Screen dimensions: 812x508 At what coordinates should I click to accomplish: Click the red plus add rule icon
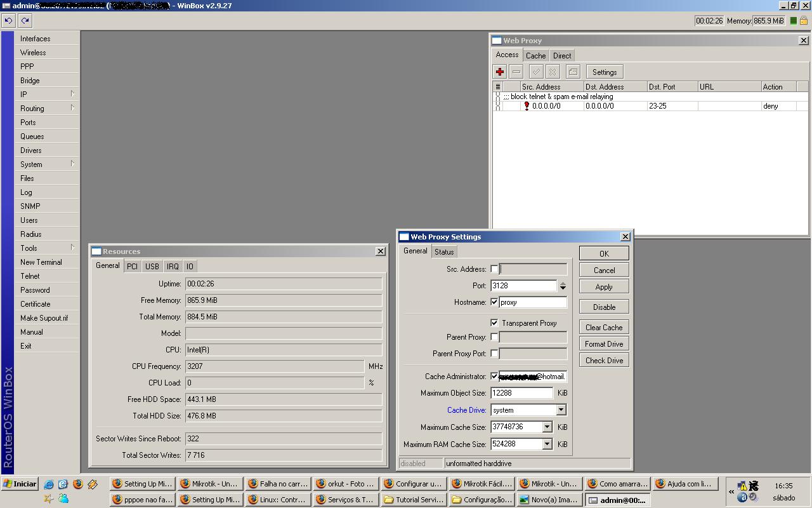500,72
